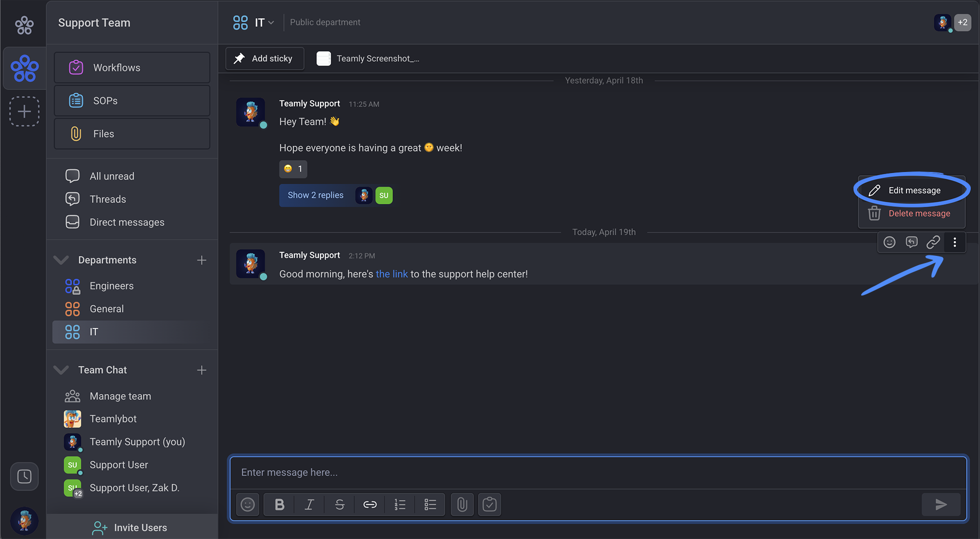Click member avatar in the header
This screenshot has width=980, height=539.
[942, 23]
